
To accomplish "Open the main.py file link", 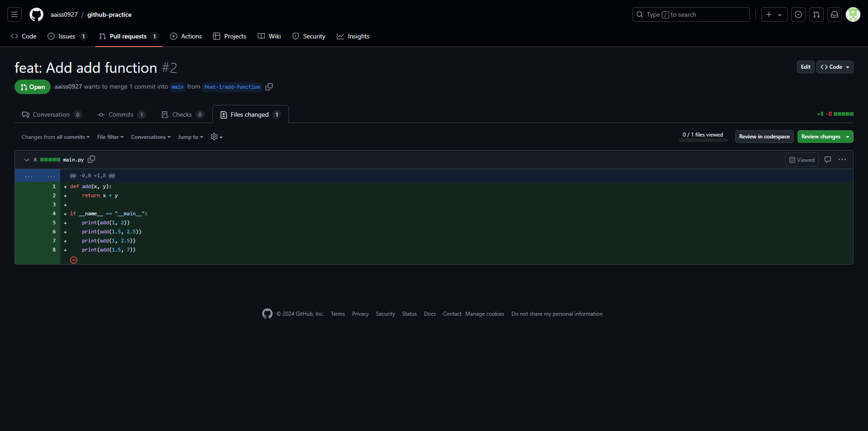I will click(73, 160).
